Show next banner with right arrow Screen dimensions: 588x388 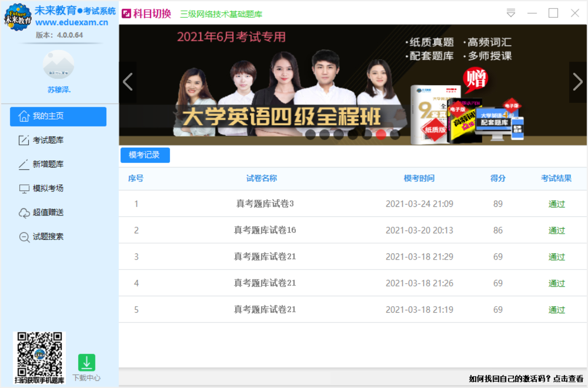point(578,82)
